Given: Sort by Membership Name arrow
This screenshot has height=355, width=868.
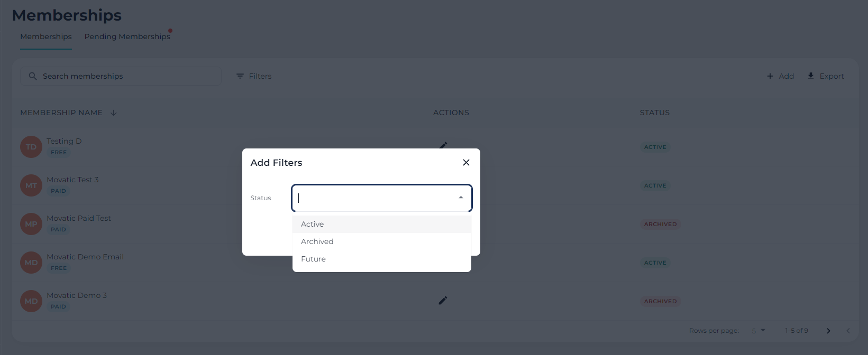Looking at the screenshot, I should point(114,113).
